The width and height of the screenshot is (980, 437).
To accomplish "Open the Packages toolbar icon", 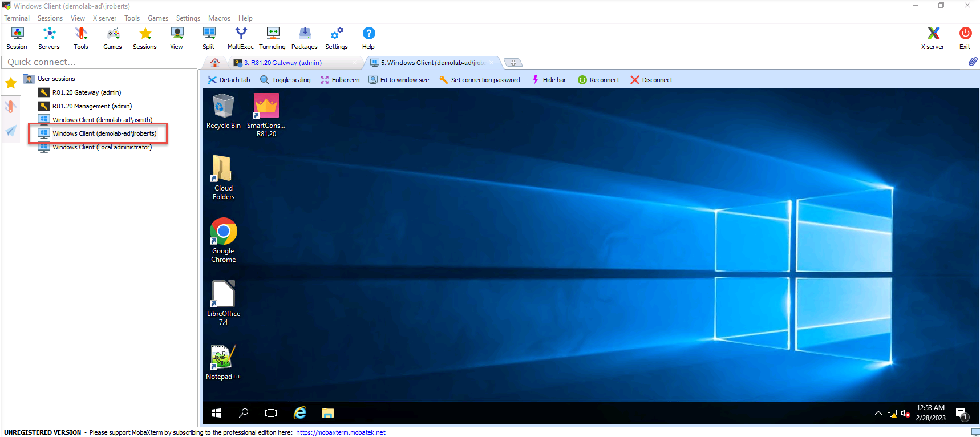I will pyautogui.click(x=305, y=38).
